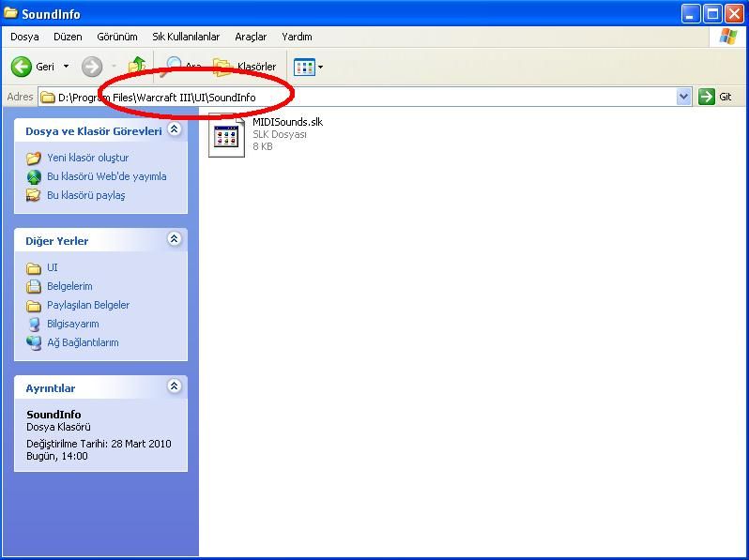The width and height of the screenshot is (749, 560).
Task: Collapse the Ayrıntılar panel
Action: (175, 386)
